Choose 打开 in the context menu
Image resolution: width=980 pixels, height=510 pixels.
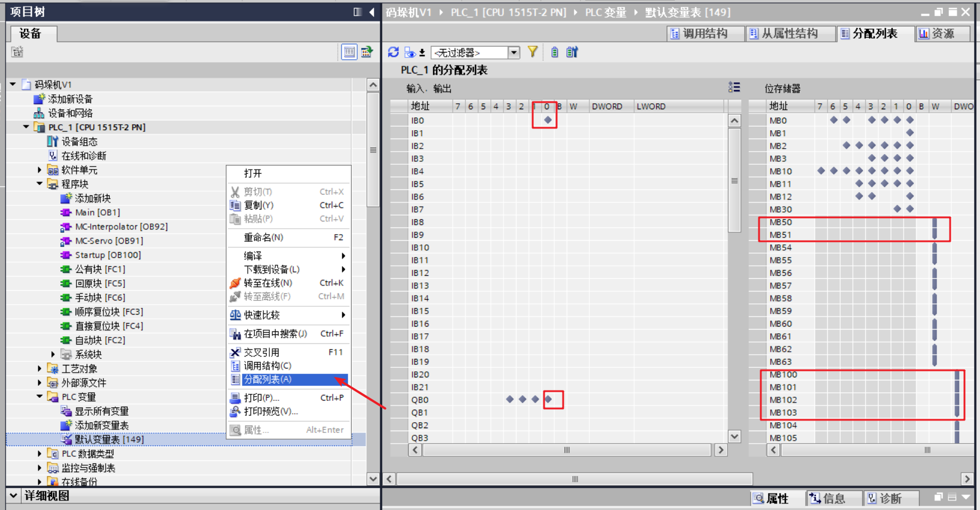288,173
